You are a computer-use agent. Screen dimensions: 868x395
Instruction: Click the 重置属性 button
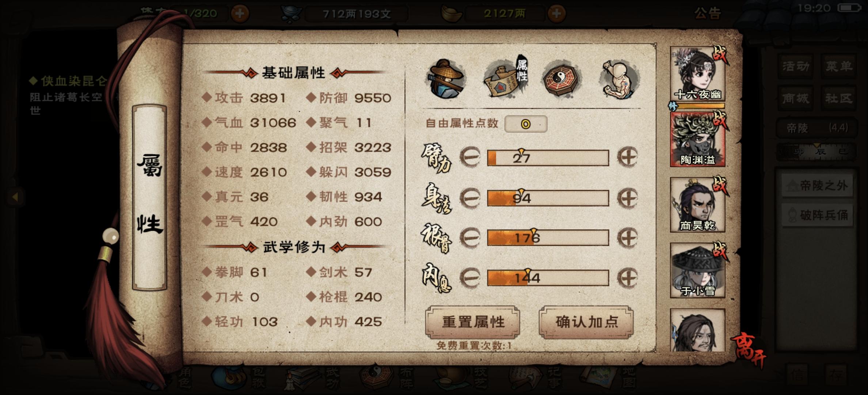(473, 322)
